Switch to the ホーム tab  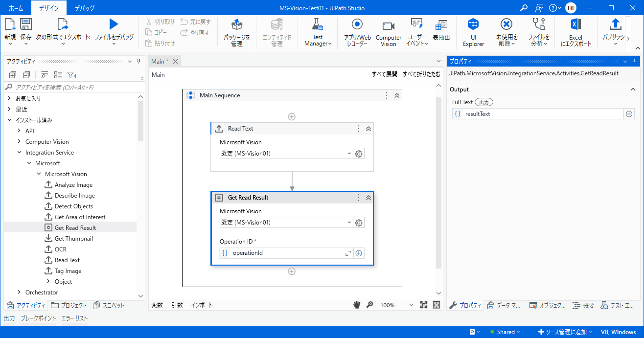pos(16,8)
